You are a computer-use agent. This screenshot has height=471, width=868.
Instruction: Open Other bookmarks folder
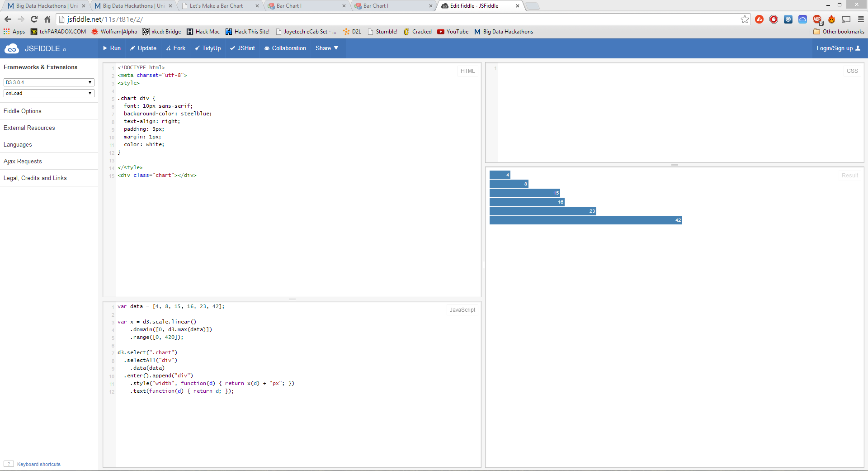pyautogui.click(x=839, y=32)
